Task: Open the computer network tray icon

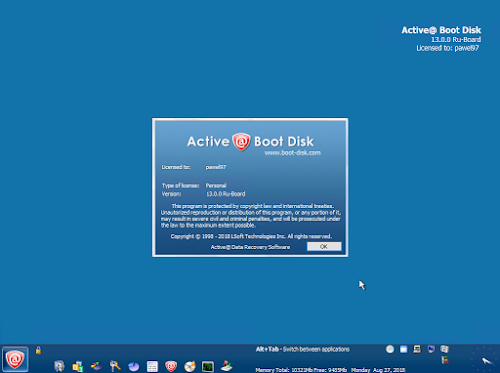Action: tap(417, 349)
